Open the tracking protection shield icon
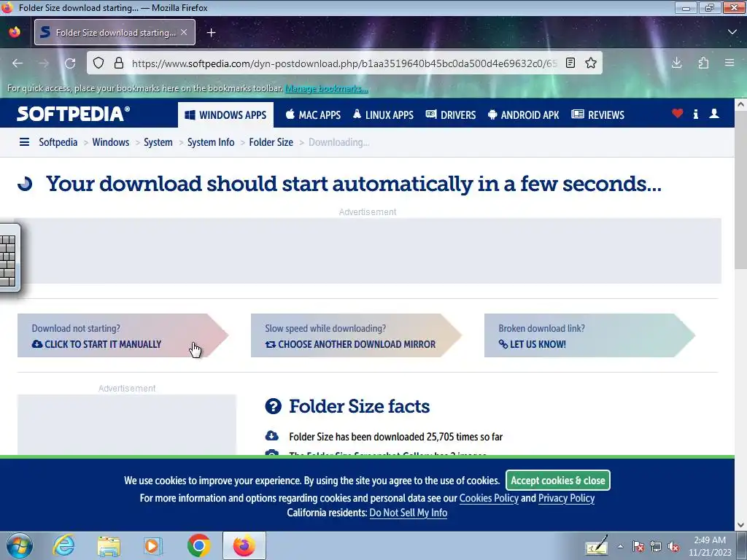The image size is (747, 560). click(x=98, y=63)
